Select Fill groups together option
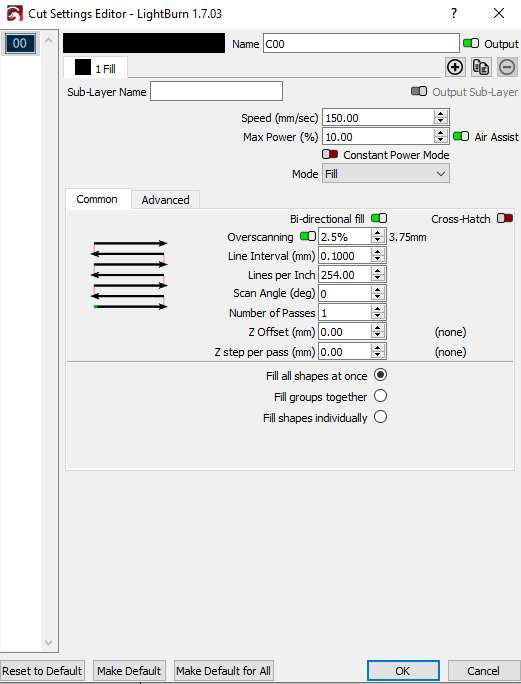 click(380, 396)
